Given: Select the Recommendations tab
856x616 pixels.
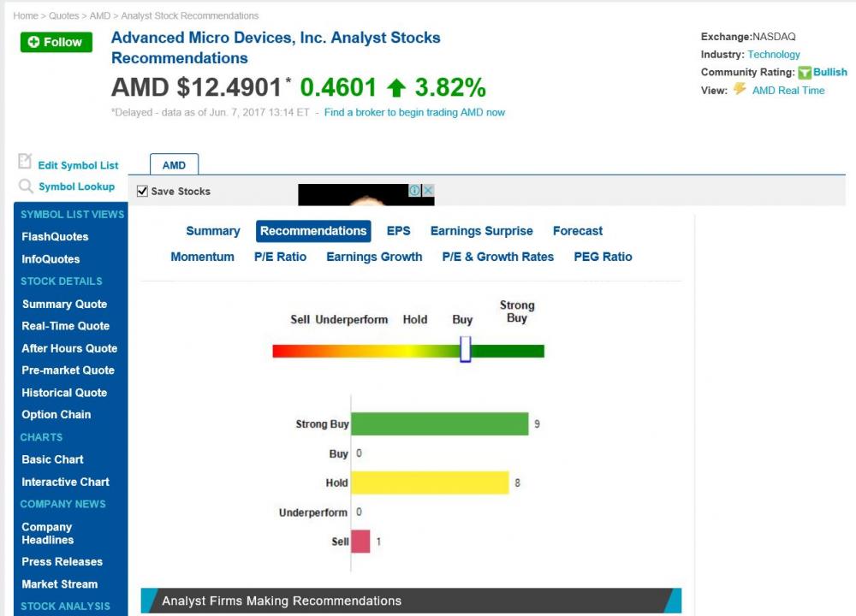Looking at the screenshot, I should click(313, 231).
